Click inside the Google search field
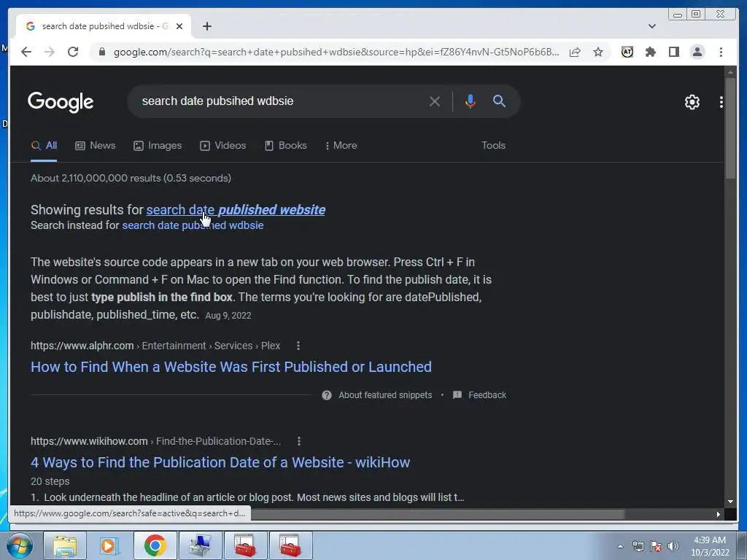Viewport: 747px width, 560px height. (x=281, y=101)
